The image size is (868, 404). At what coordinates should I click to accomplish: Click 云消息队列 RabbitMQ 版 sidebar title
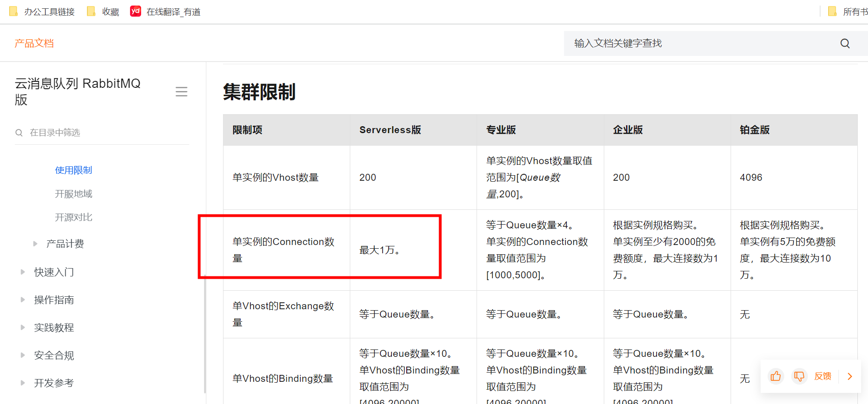click(78, 92)
